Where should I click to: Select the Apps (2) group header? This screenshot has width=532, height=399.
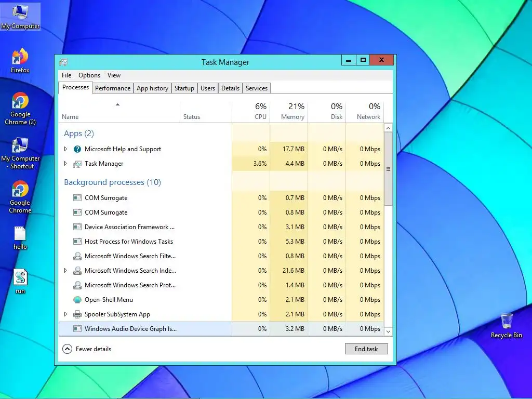[79, 134]
